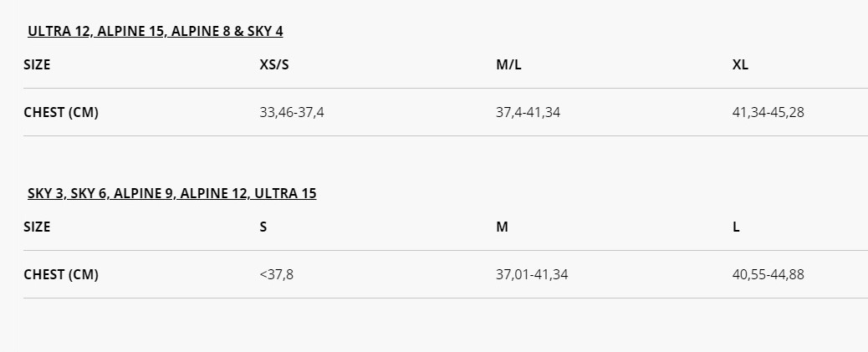Click the ULTRA 12, ALPINE 15 heading
868x352 pixels.
(x=155, y=32)
